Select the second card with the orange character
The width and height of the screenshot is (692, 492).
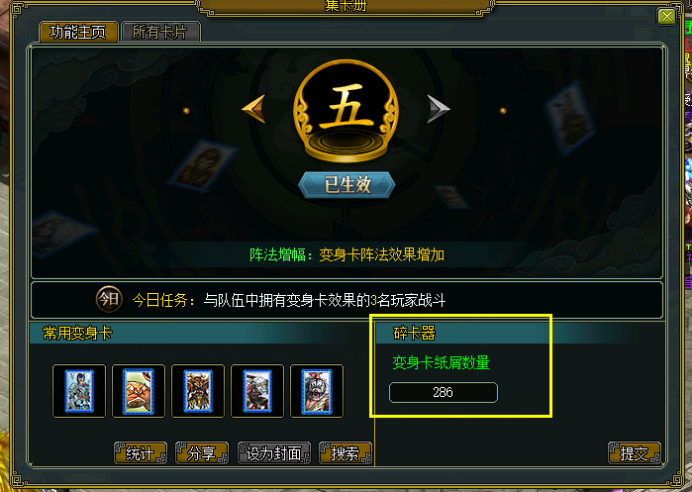point(139,391)
